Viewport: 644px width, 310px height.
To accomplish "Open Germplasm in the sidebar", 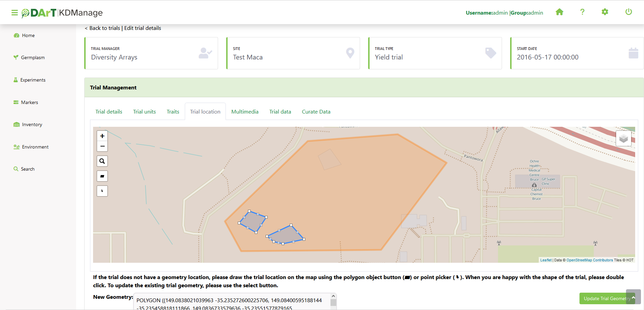I will pyautogui.click(x=33, y=58).
